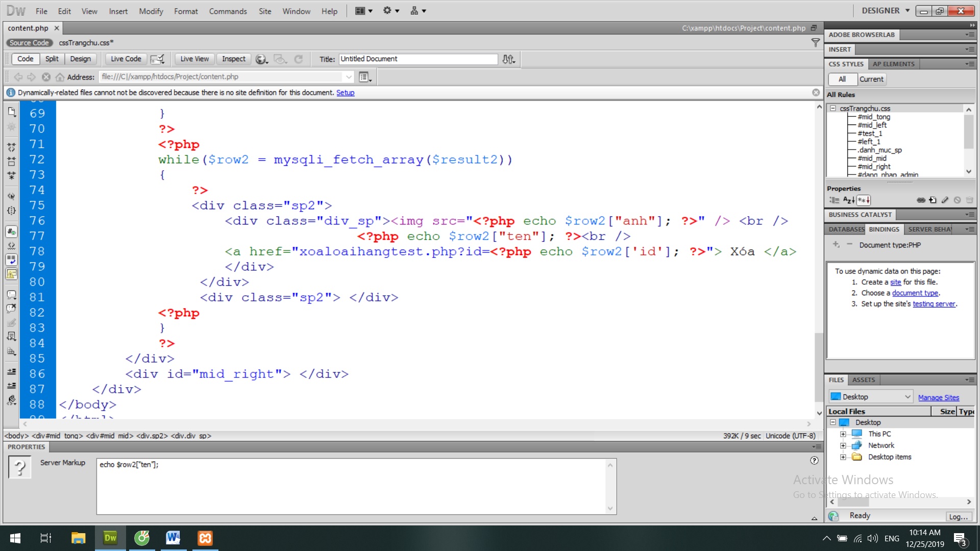
Task: Click the filter related files funnel icon
Action: [815, 43]
